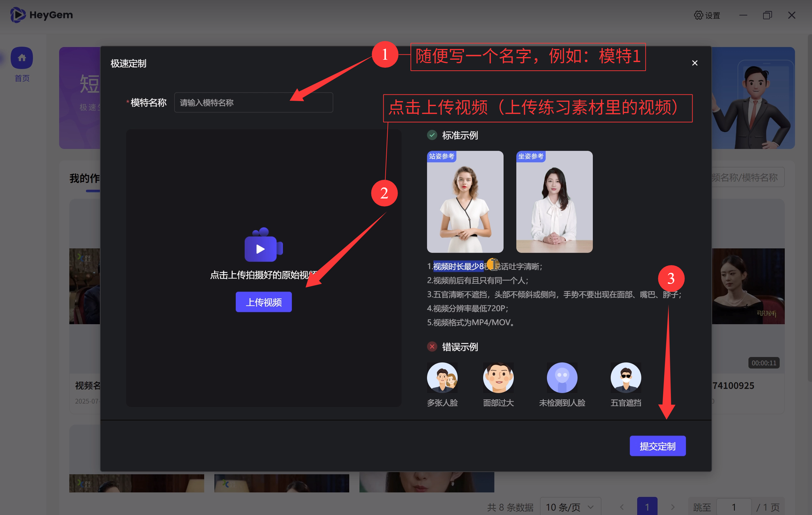Click the multiple faces error example icon
Screen dimensions: 812x515
pos(442,378)
